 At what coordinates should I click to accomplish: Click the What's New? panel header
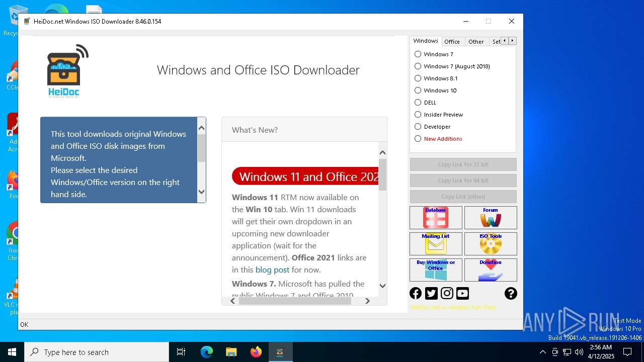(x=304, y=130)
